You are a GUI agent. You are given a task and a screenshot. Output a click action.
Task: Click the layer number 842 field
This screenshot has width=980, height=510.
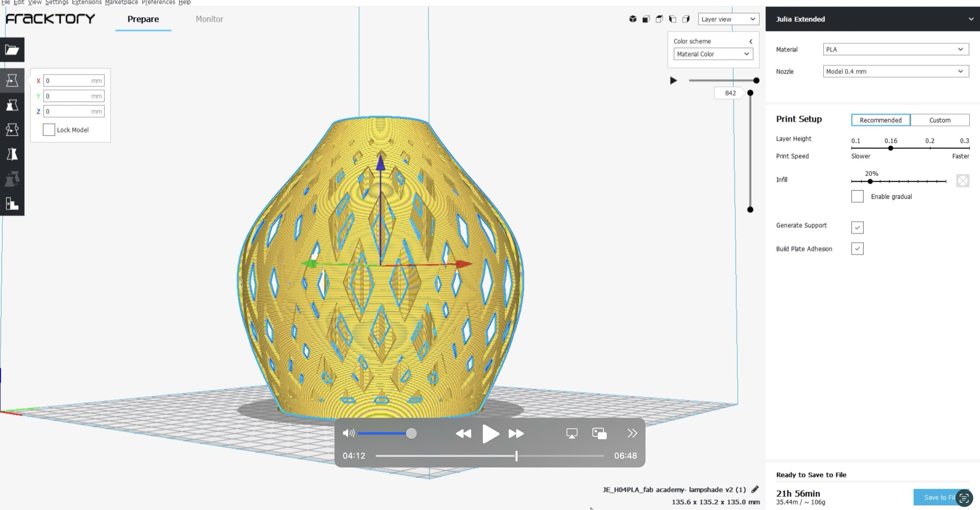point(730,93)
